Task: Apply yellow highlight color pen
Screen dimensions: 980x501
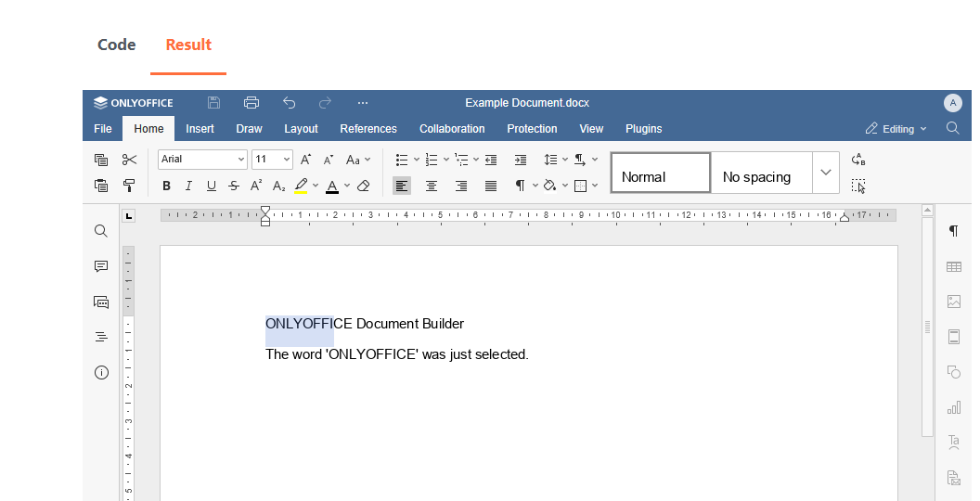Action: coord(301,186)
